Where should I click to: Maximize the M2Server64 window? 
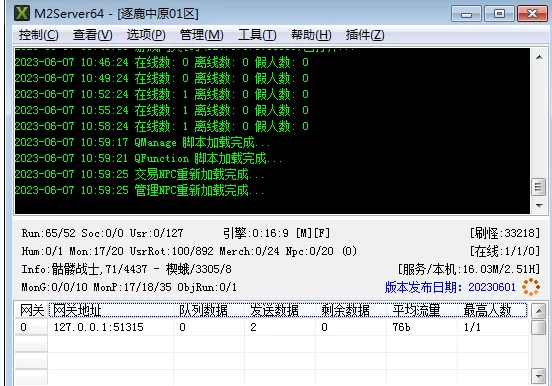coord(499,14)
